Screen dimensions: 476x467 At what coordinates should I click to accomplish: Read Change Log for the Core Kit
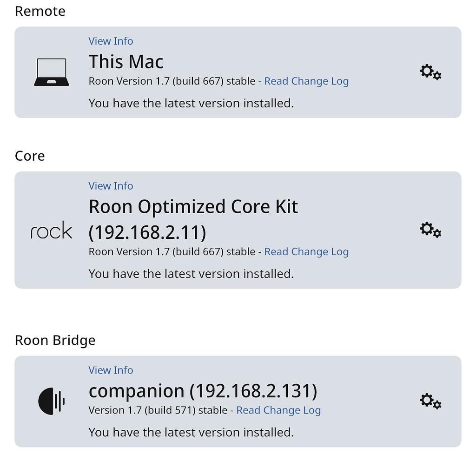click(x=306, y=251)
